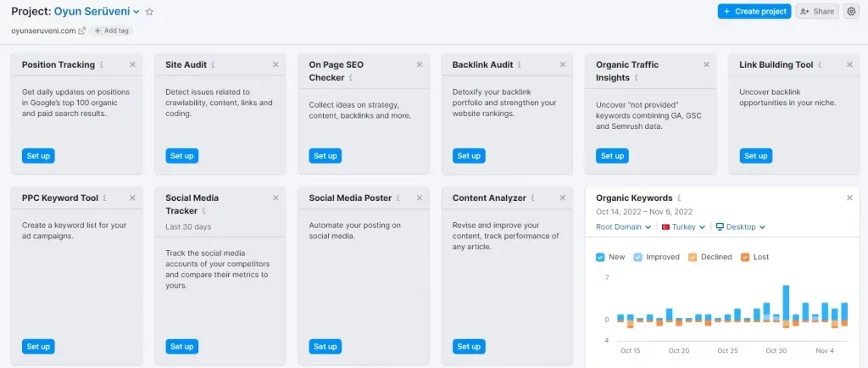Toggle the Declined keywords checkbox
This screenshot has height=368, width=868.
coord(693,257)
